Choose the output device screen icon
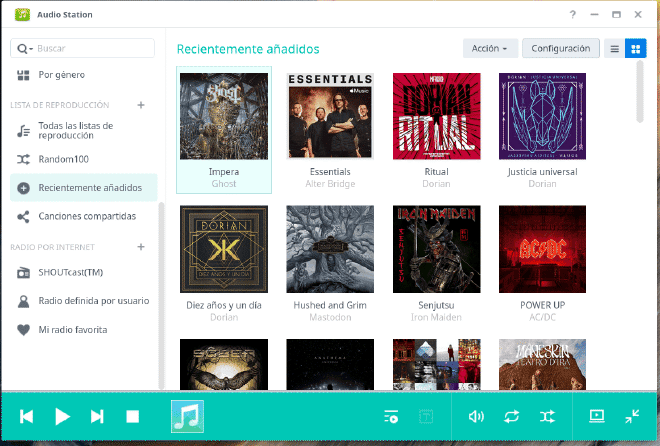The image size is (660, 446). (597, 416)
